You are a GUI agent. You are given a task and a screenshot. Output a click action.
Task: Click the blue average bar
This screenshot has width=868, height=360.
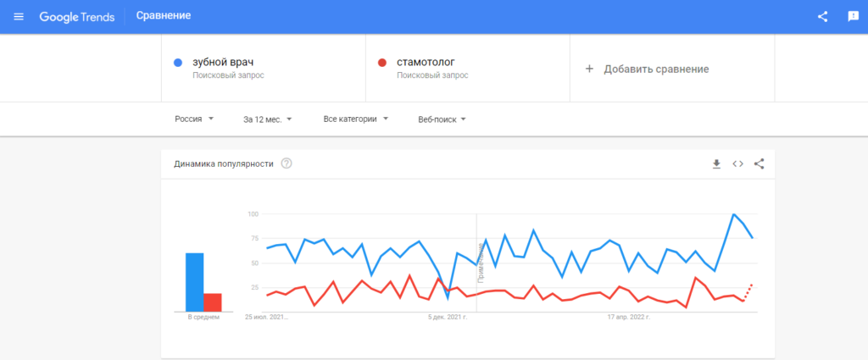tap(194, 282)
